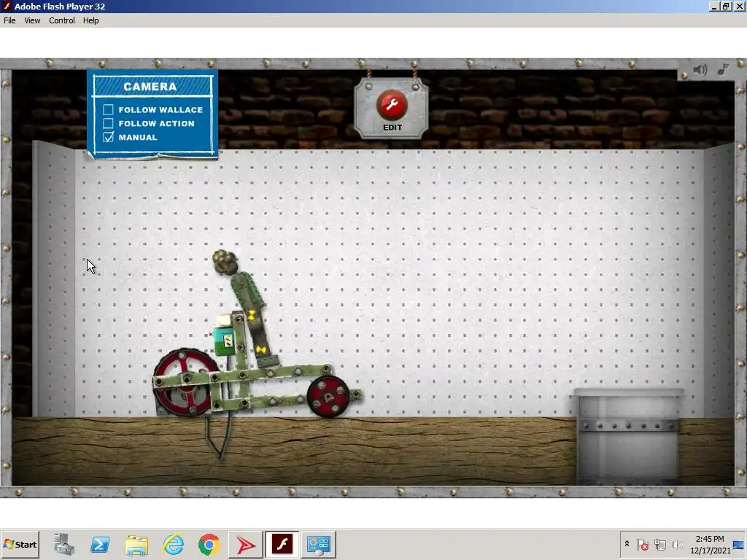Image resolution: width=747 pixels, height=560 pixels.
Task: Launch PowerShell from the taskbar
Action: click(x=100, y=544)
